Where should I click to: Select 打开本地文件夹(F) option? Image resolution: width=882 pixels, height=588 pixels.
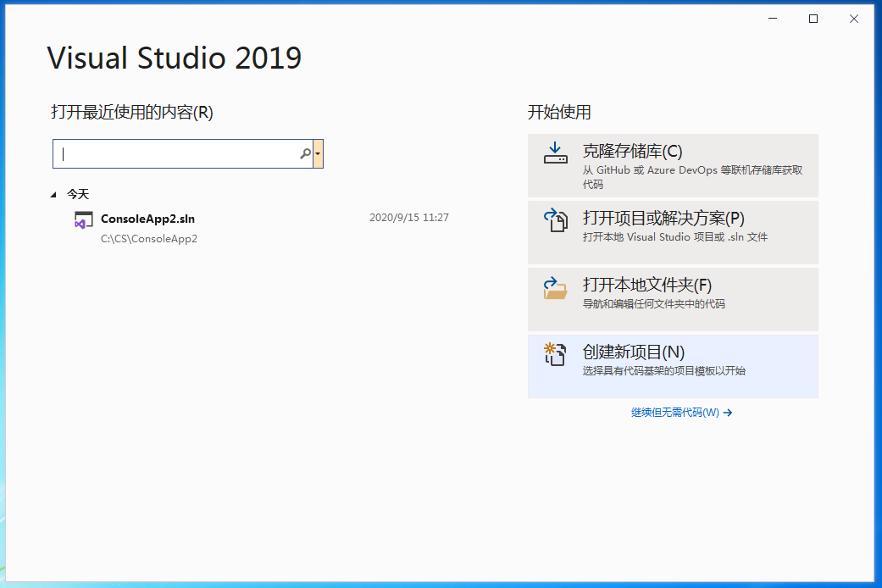[673, 299]
